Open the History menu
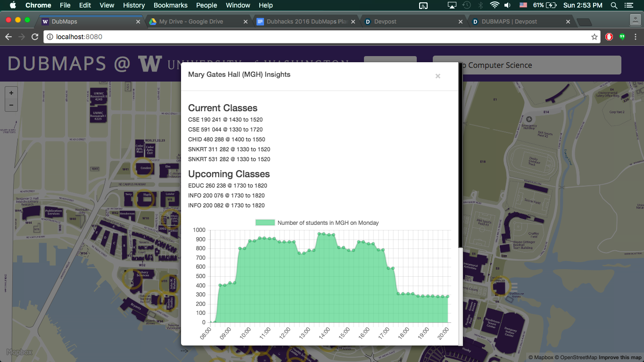 click(x=134, y=5)
